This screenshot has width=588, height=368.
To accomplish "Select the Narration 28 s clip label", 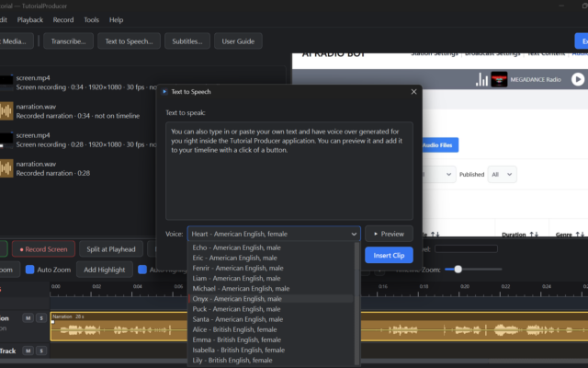I will [68, 316].
